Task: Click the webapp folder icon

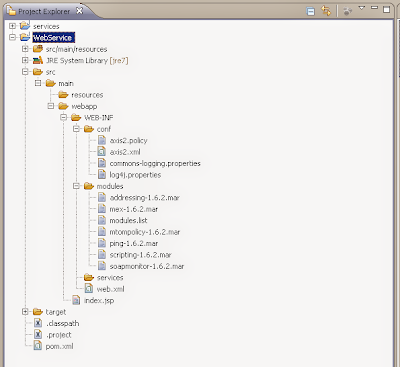Action: coord(63,106)
